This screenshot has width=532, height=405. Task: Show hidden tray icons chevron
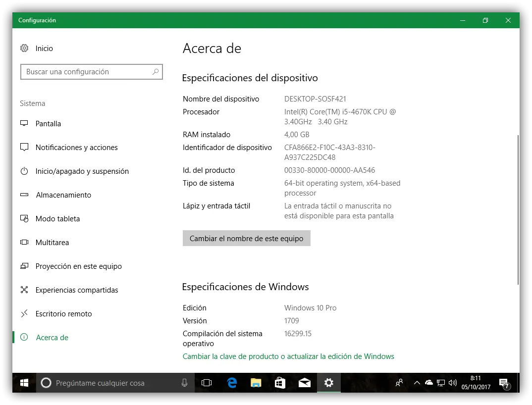click(x=417, y=383)
